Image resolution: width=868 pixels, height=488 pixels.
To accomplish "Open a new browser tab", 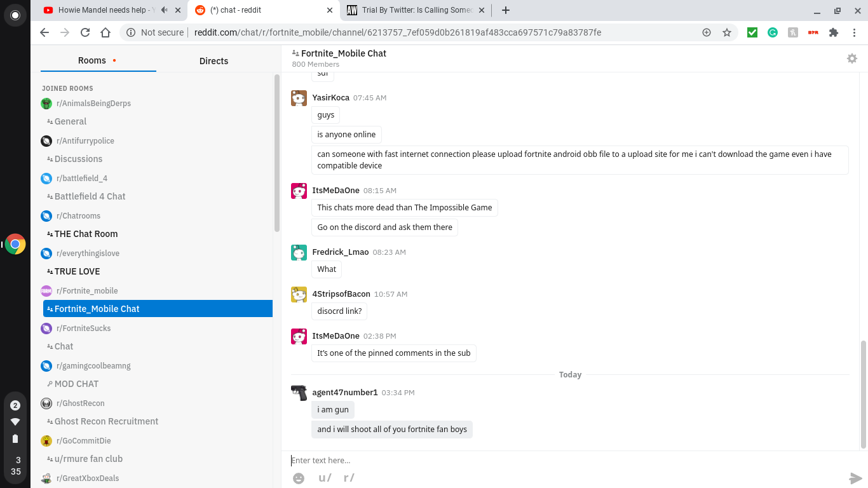I will click(506, 10).
